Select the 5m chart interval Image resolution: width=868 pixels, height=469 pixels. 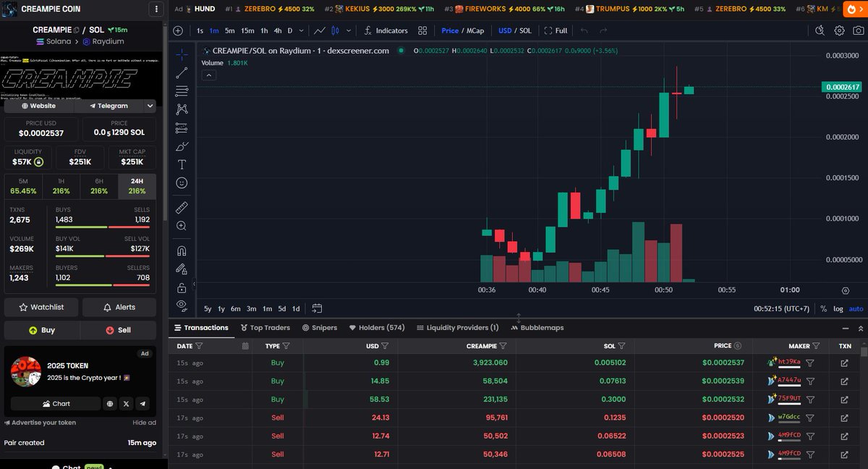point(229,30)
